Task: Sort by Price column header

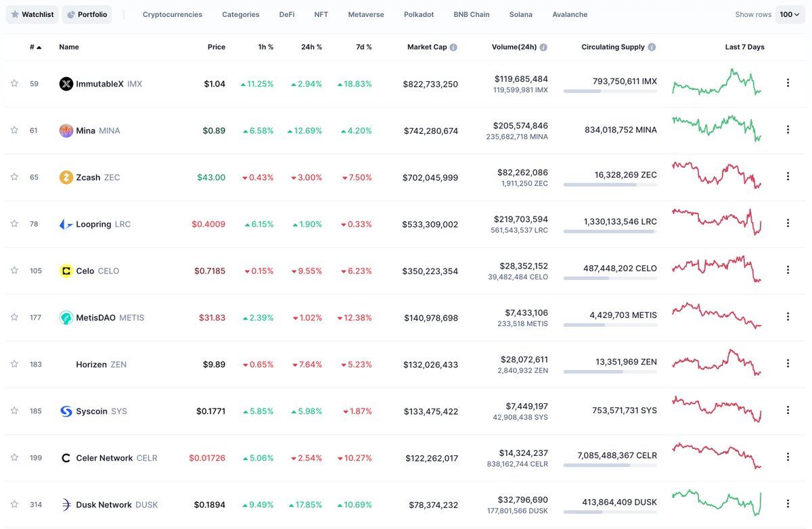Action: coord(217,47)
